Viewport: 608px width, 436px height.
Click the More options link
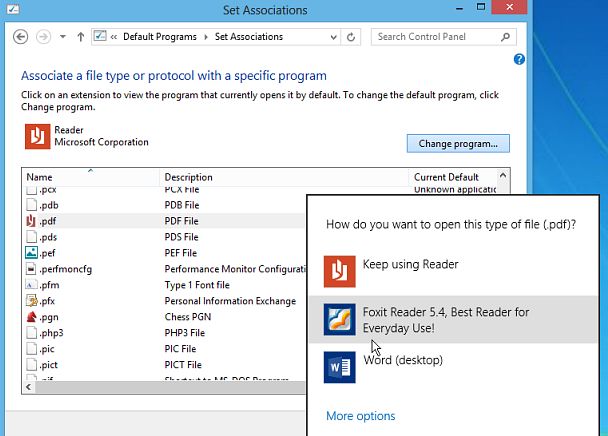point(361,416)
